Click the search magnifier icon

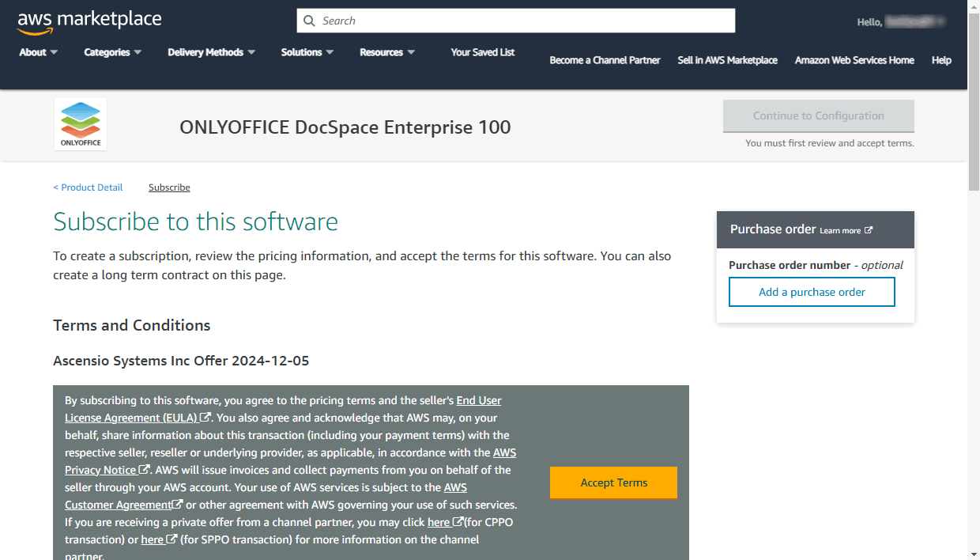(309, 21)
